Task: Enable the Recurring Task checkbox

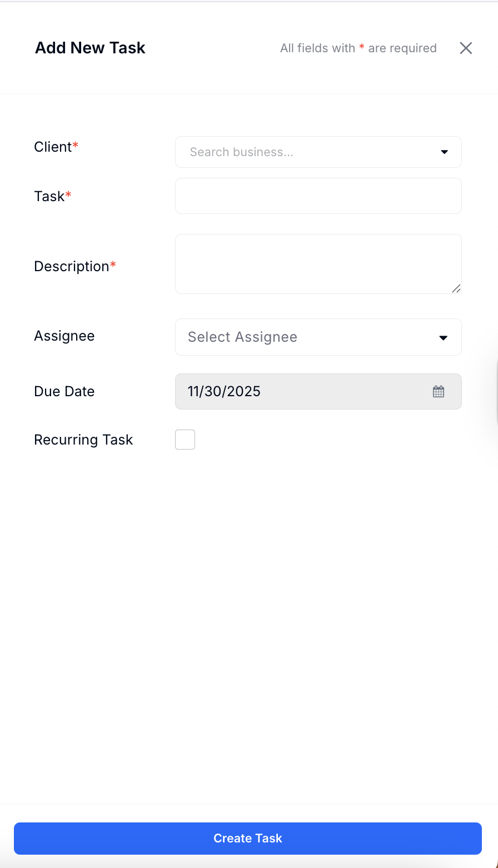Action: (x=185, y=440)
